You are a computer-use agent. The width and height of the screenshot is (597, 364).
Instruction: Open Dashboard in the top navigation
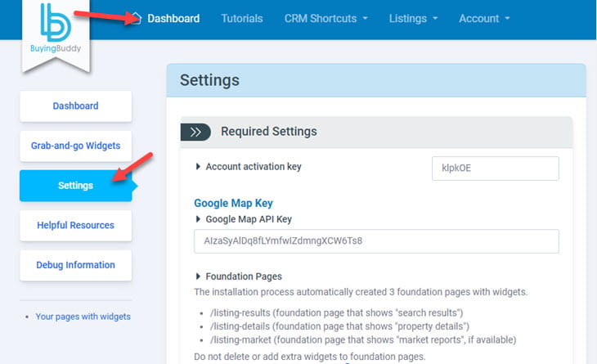point(173,18)
